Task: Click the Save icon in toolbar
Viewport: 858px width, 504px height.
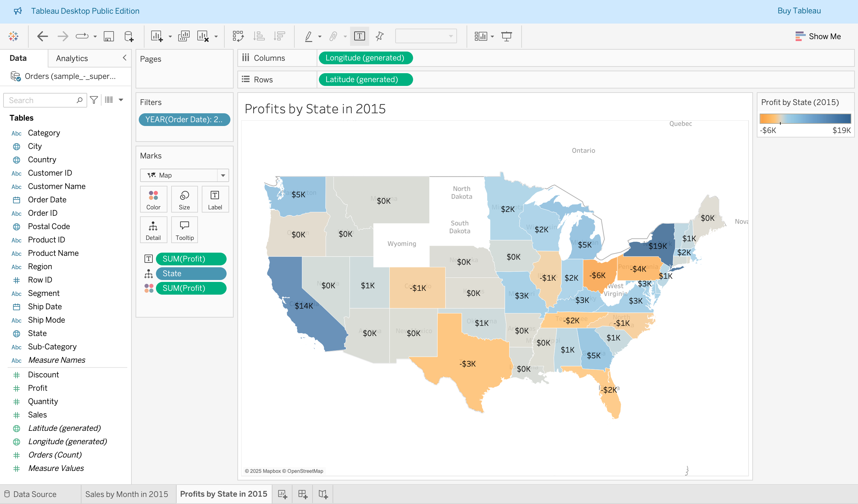Action: 109,36
